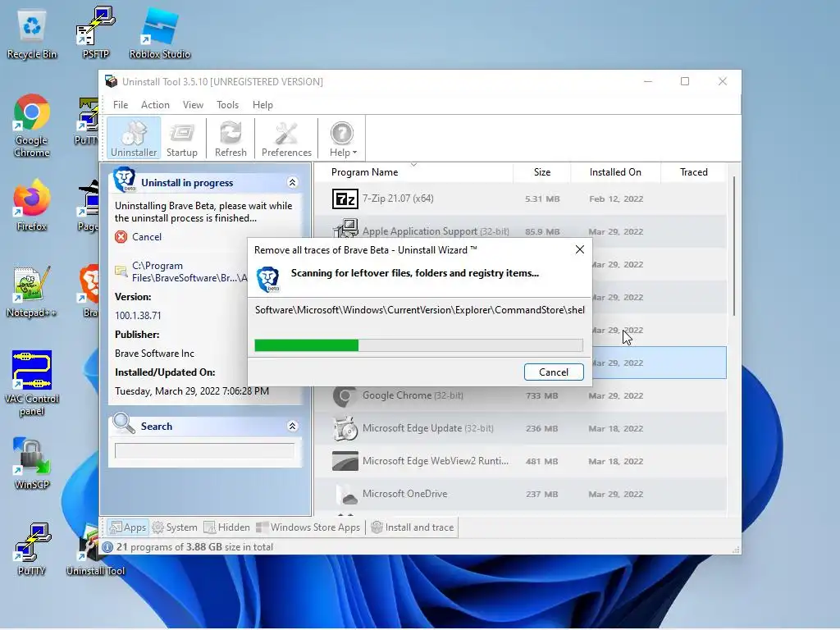This screenshot has width=840, height=630.
Task: Open the File menu
Action: pyautogui.click(x=120, y=105)
